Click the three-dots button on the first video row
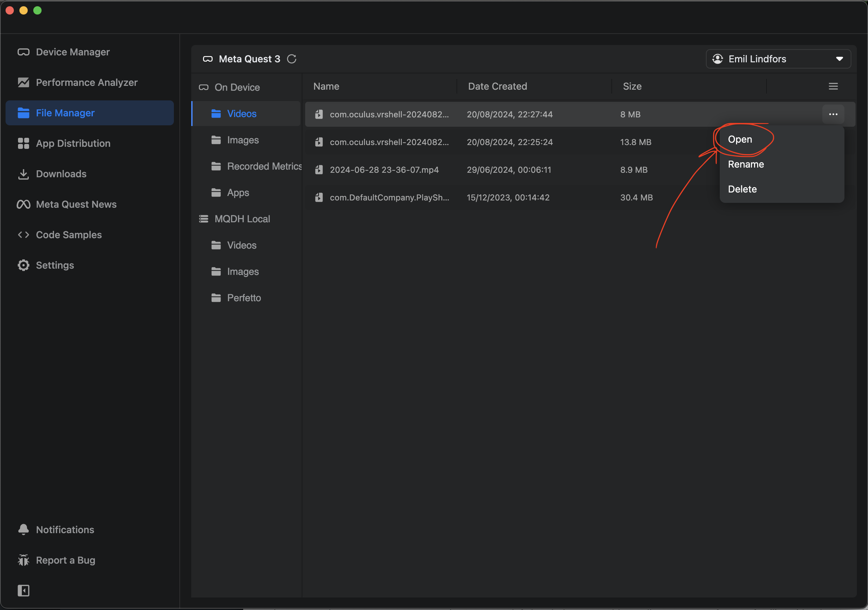 click(x=833, y=114)
